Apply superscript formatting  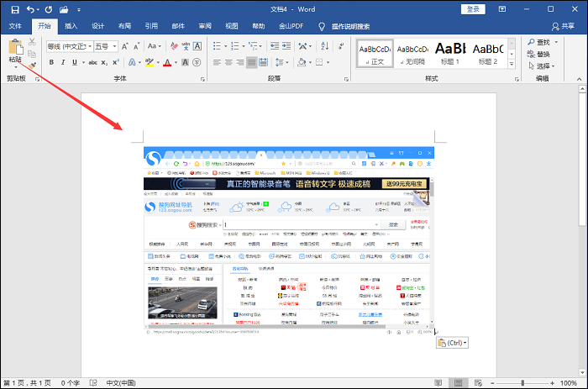coord(116,62)
